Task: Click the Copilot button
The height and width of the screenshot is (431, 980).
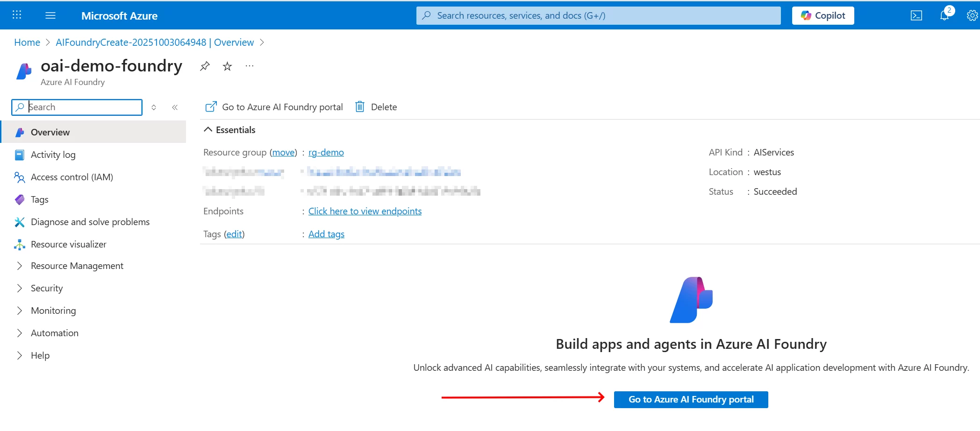Action: coord(823,15)
